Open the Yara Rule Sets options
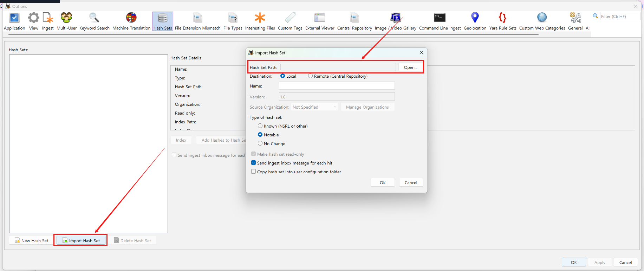Image resolution: width=644 pixels, height=271 pixels. (x=503, y=21)
